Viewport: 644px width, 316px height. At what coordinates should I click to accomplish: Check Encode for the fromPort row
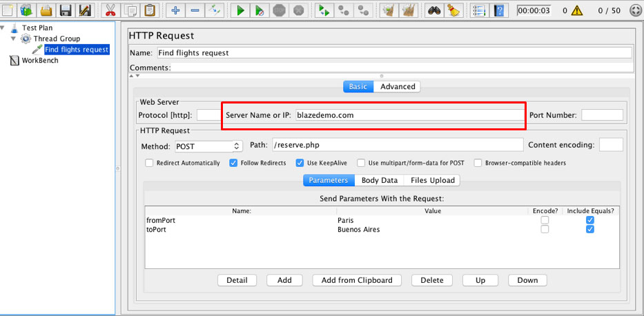click(x=545, y=220)
